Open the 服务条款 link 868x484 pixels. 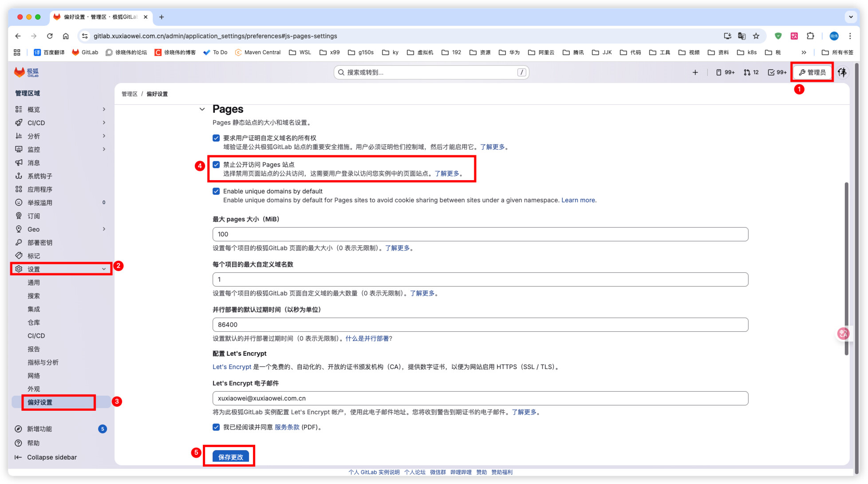point(287,427)
